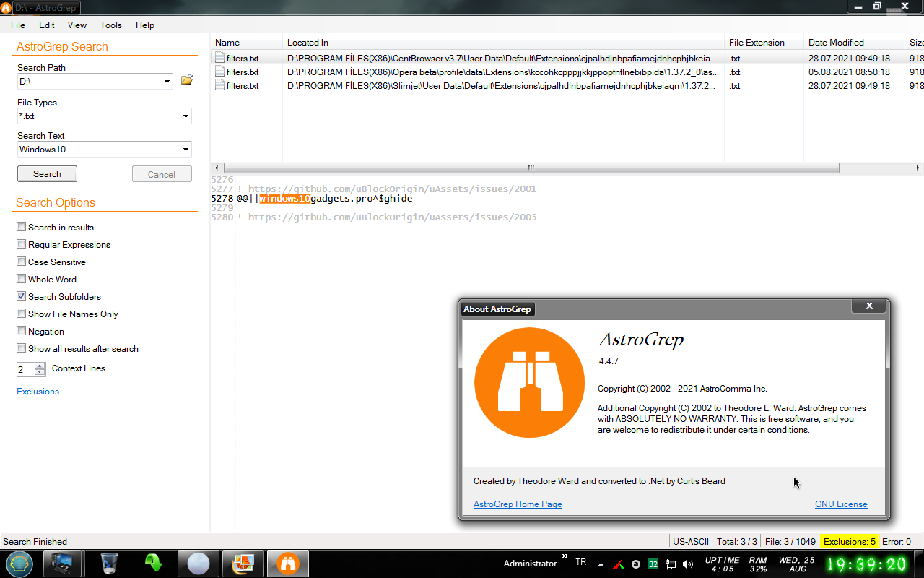Click the AstroGrep title bar app icon
924x578 pixels.
coord(6,8)
